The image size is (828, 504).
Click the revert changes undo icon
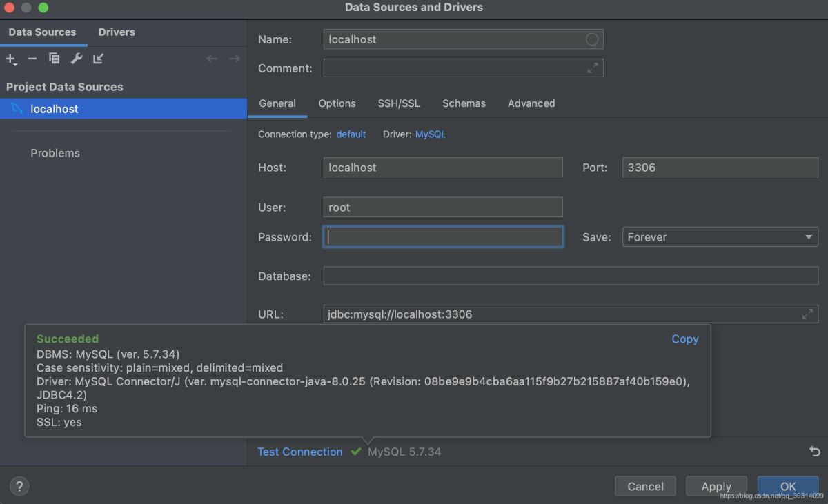point(815,452)
